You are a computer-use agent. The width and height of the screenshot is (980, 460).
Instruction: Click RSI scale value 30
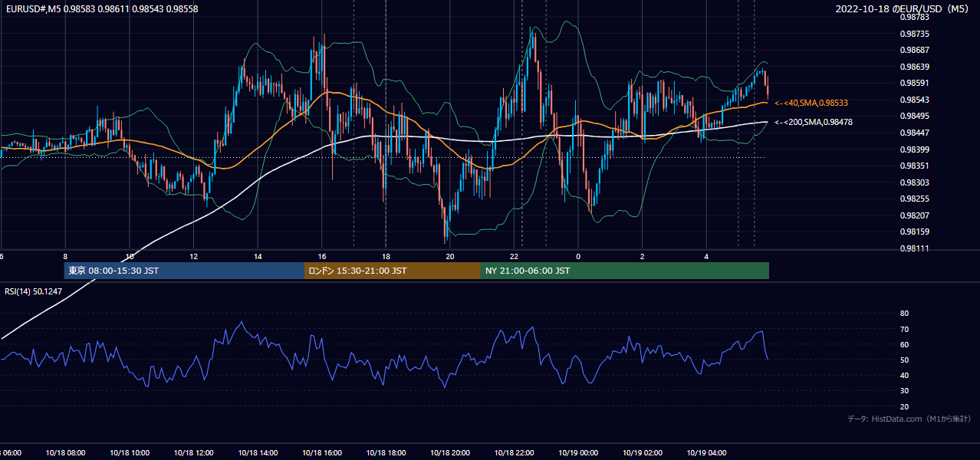pyautogui.click(x=904, y=391)
